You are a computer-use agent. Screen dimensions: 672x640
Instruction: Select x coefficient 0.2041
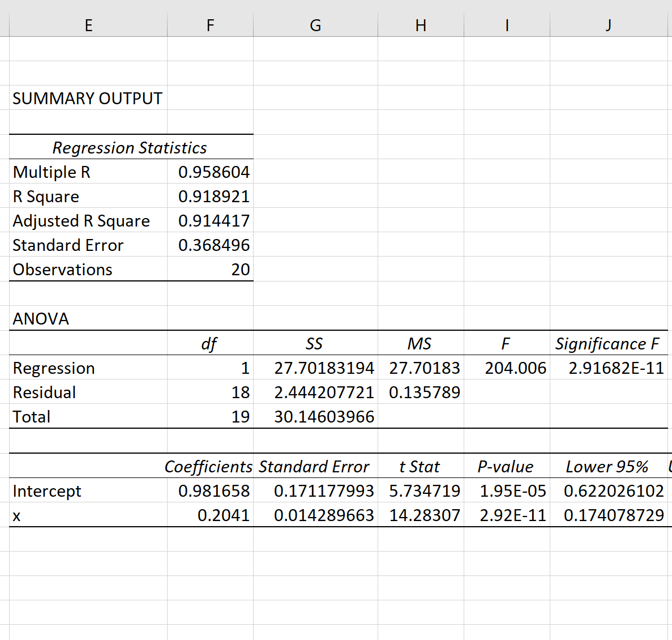[x=210, y=515]
